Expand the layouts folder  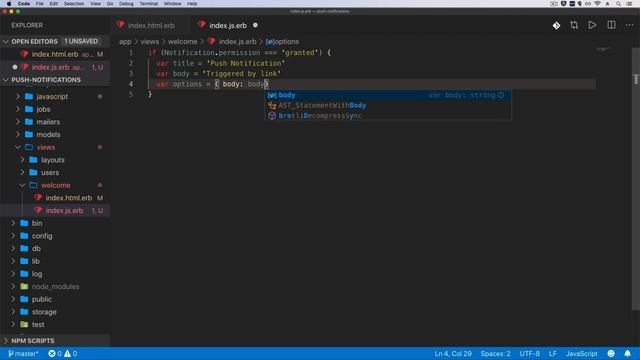pos(55,160)
